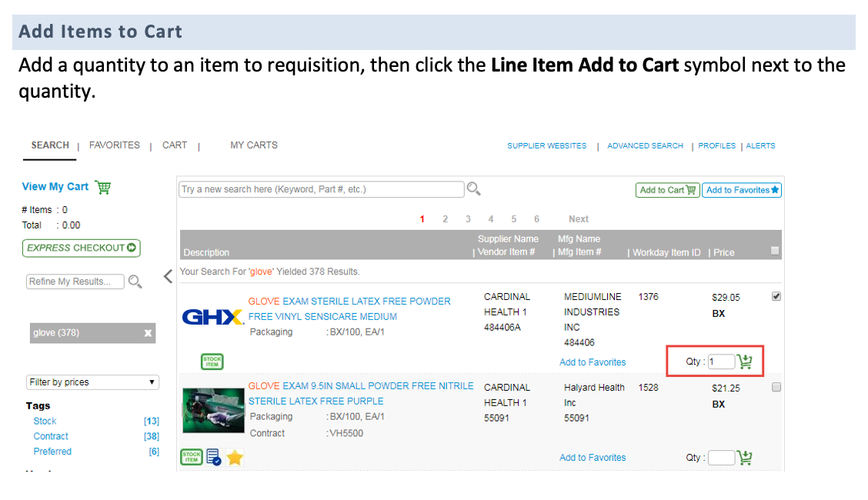Open the Advanced Search link
Screen dimensions: 868x500
[645, 146]
